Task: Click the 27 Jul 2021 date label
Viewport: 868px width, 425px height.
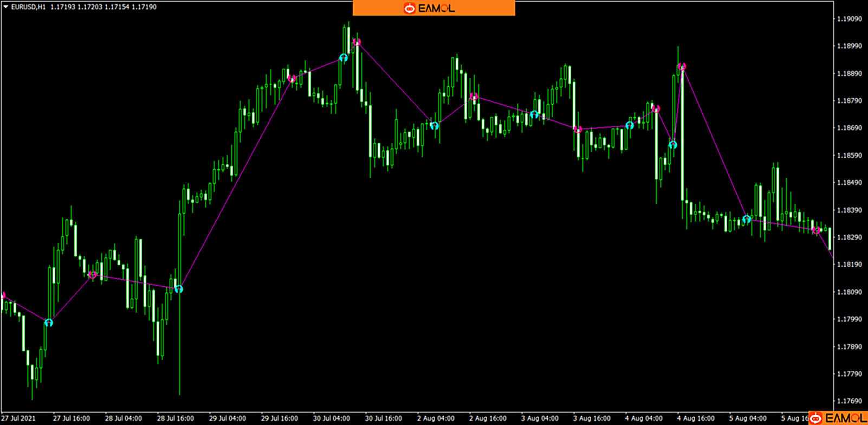Action: tap(18, 418)
